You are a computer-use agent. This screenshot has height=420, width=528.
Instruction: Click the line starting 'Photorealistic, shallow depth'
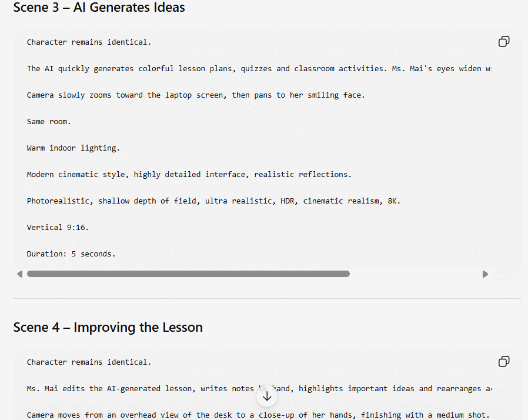point(213,201)
